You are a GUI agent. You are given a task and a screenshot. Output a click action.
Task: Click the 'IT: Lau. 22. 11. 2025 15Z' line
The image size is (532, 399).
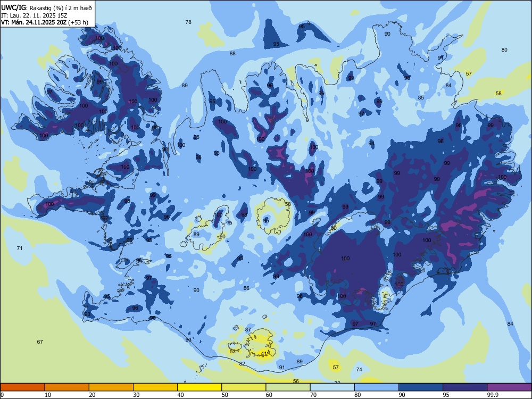tap(34, 15)
